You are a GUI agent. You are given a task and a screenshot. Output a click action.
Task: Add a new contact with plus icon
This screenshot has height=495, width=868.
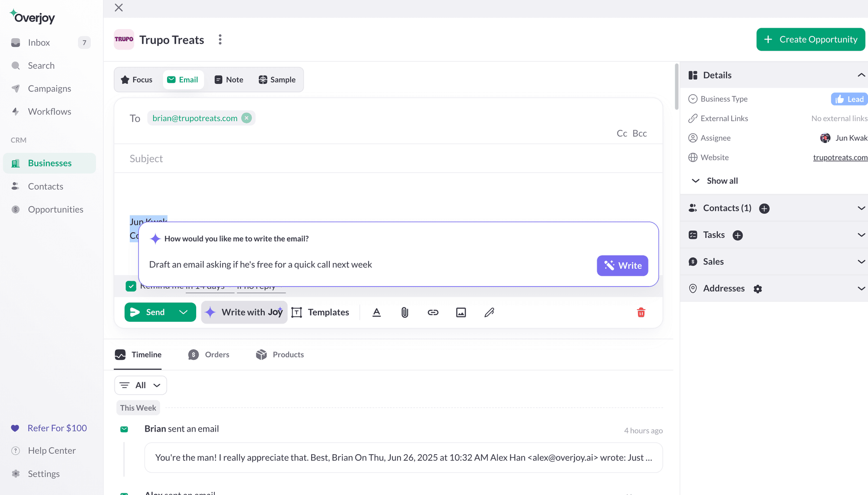click(x=764, y=208)
